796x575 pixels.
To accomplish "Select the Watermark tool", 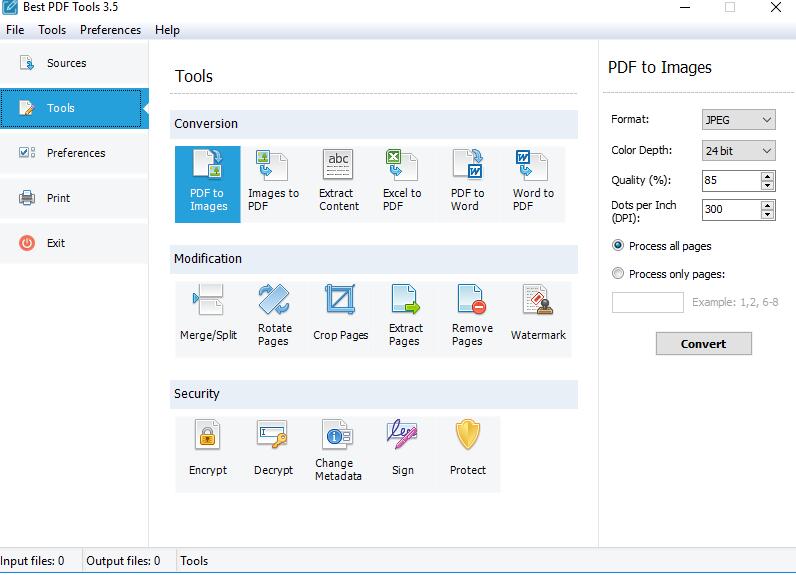I will coord(538,319).
